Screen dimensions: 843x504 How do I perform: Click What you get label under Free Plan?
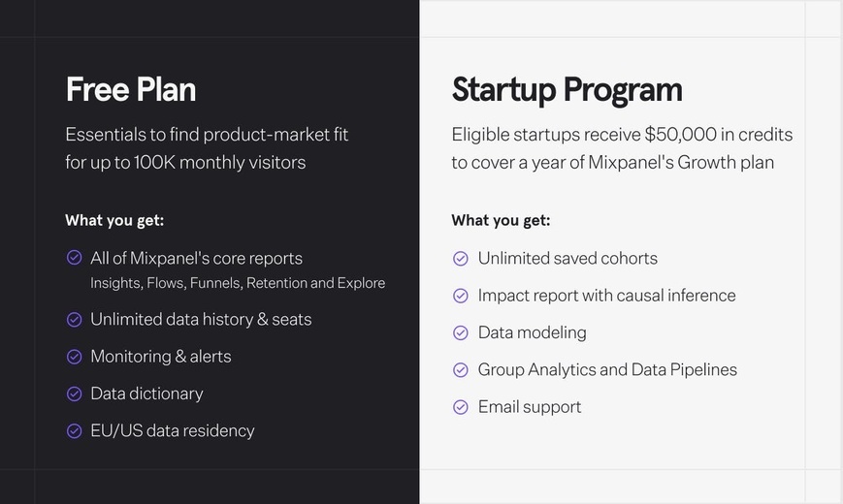(114, 220)
